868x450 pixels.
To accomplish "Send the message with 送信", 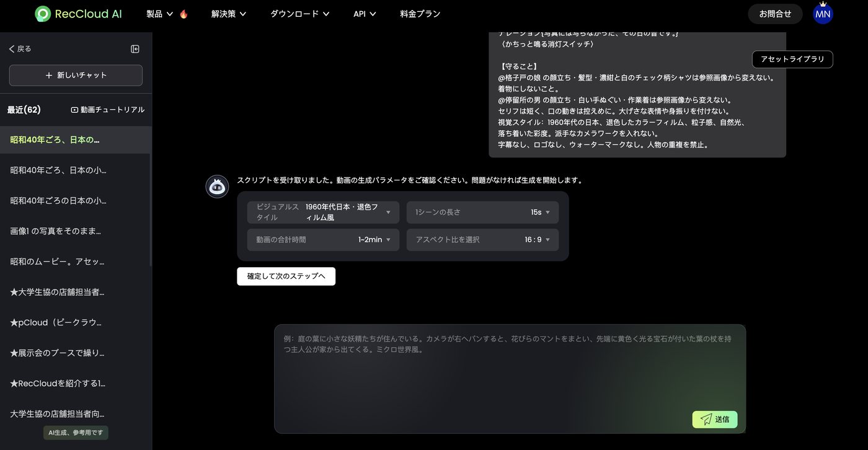I will [x=715, y=420].
